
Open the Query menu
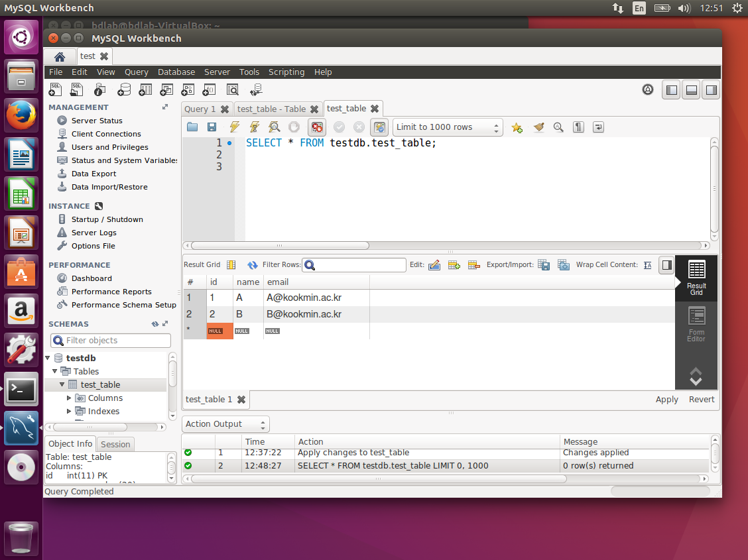(x=137, y=72)
